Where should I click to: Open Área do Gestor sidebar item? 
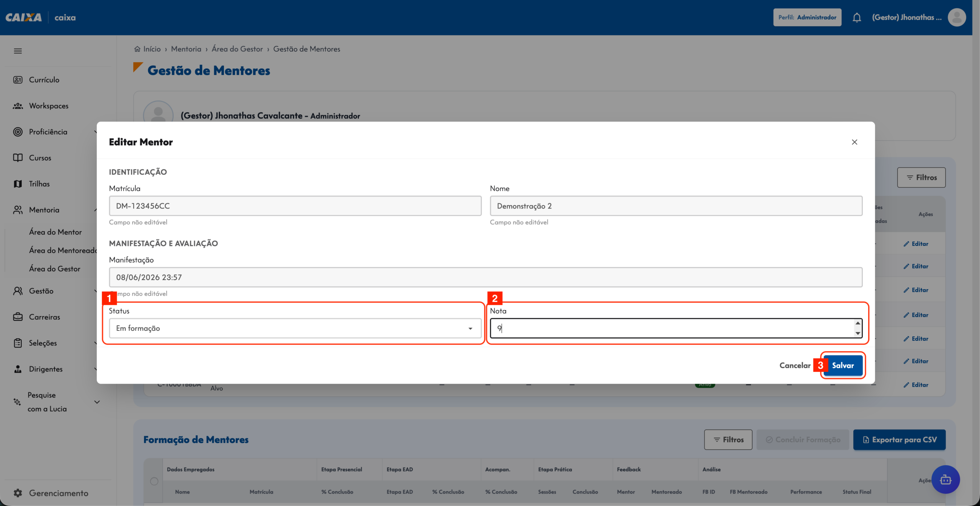click(x=54, y=269)
